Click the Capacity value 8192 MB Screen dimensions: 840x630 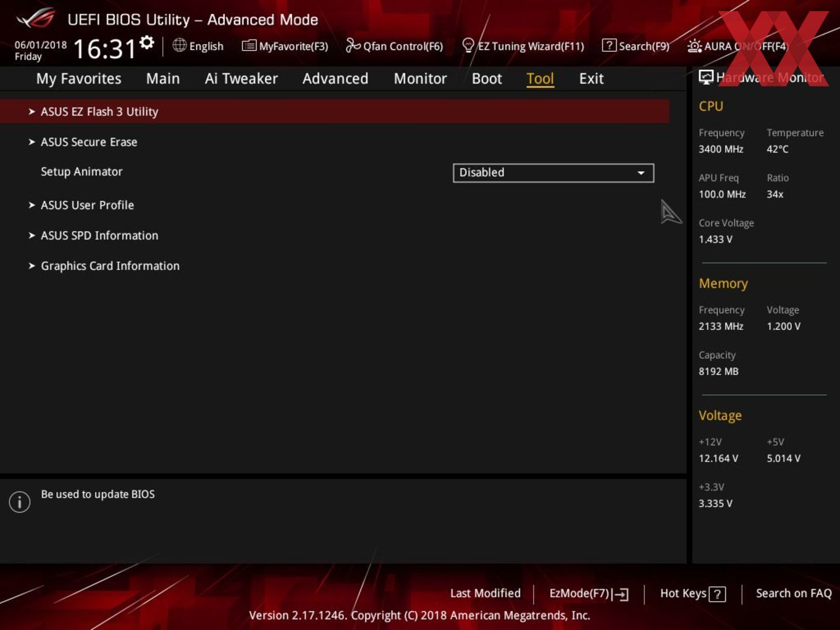718,371
